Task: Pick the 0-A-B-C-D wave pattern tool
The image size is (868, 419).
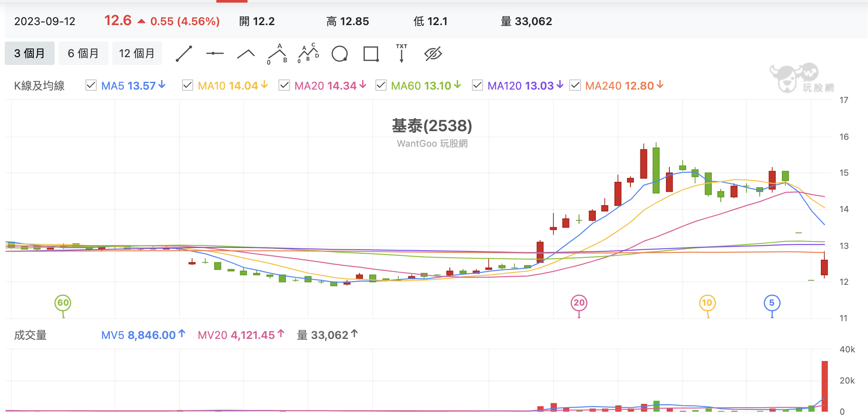Action: (x=309, y=54)
